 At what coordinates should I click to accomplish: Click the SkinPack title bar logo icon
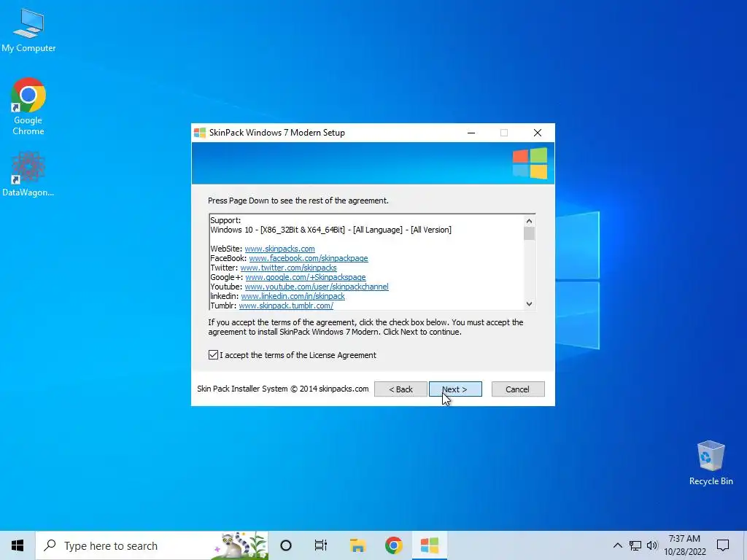[200, 133]
